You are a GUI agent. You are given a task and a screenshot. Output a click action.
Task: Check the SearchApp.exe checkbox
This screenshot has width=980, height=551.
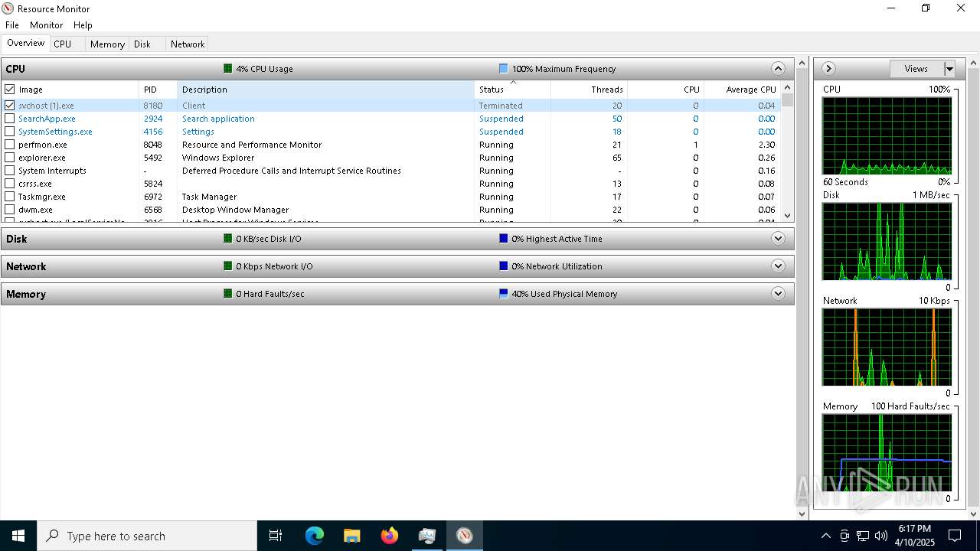[x=10, y=119]
